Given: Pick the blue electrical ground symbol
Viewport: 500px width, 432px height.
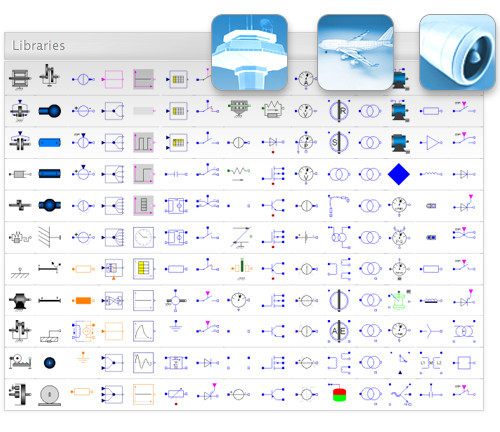Looking at the screenshot, I should point(176,326).
